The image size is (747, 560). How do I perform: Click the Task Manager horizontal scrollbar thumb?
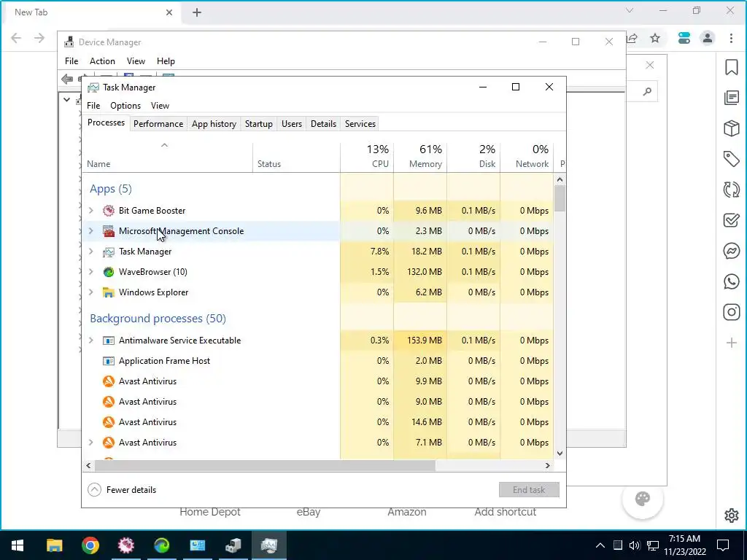pos(265,465)
